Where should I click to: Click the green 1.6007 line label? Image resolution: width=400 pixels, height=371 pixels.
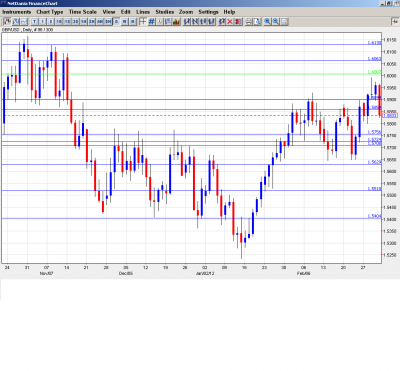(x=374, y=72)
